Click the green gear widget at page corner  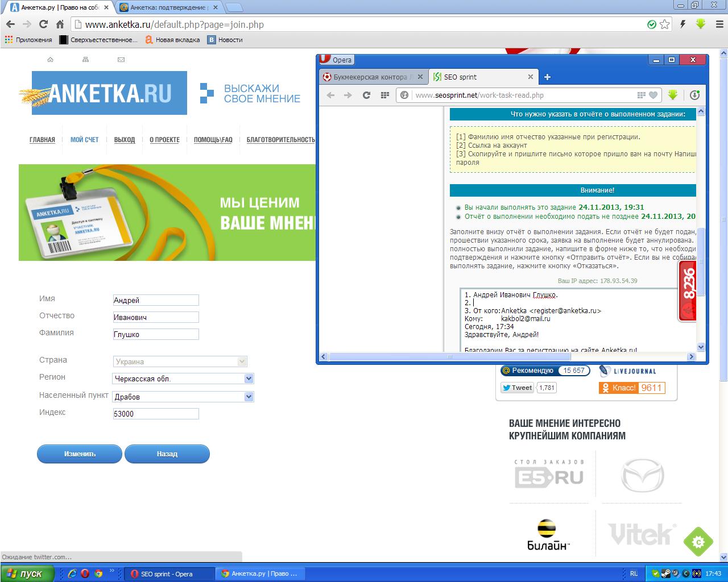[x=698, y=542]
